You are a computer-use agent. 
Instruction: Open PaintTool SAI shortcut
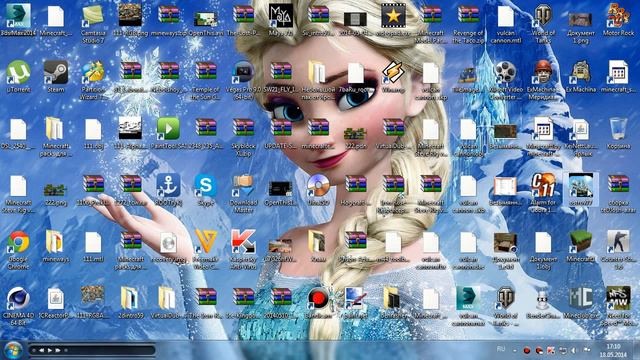coord(169,133)
